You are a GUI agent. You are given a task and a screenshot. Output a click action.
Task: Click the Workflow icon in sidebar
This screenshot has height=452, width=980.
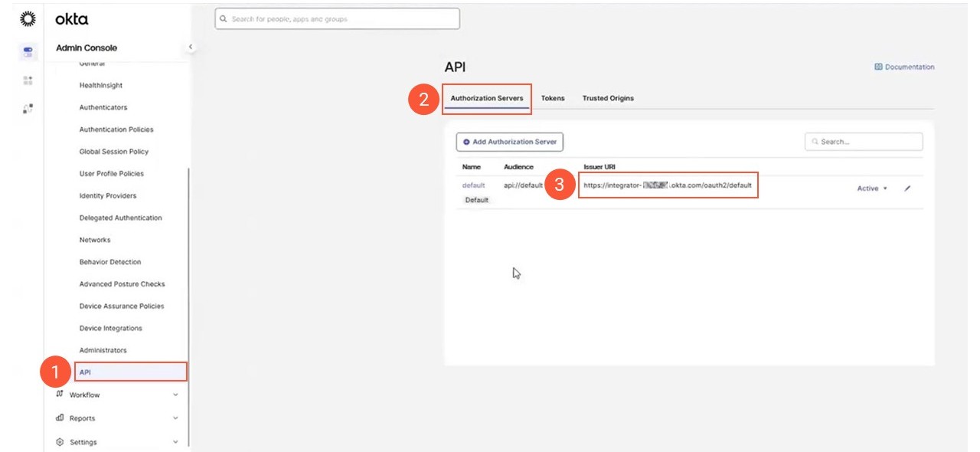60,395
